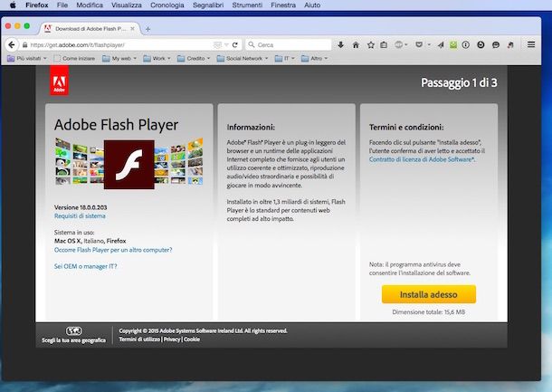Image resolution: width=552 pixels, height=392 pixels.
Task: Open Contratto di licenza di Adobe Software link
Action: 421,159
